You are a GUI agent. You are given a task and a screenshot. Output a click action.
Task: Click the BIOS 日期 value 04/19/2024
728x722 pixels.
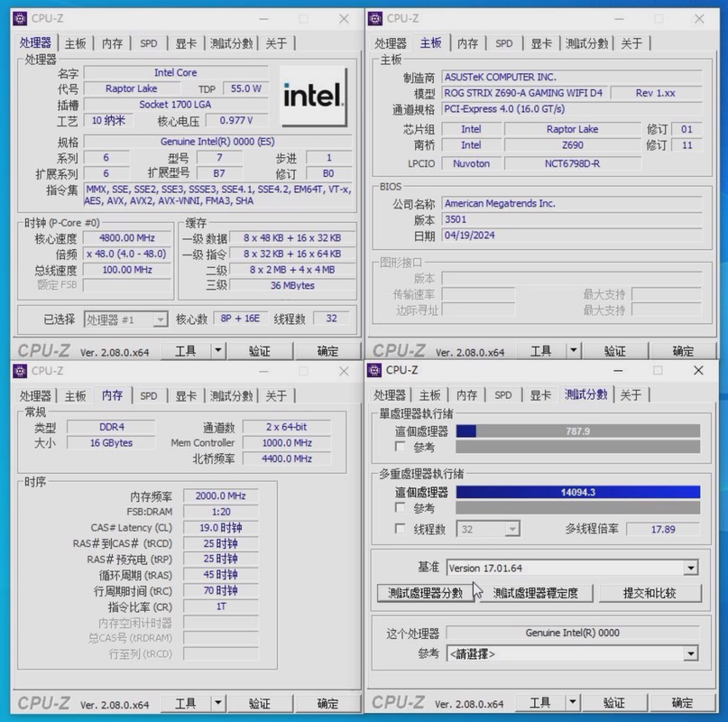click(x=571, y=235)
